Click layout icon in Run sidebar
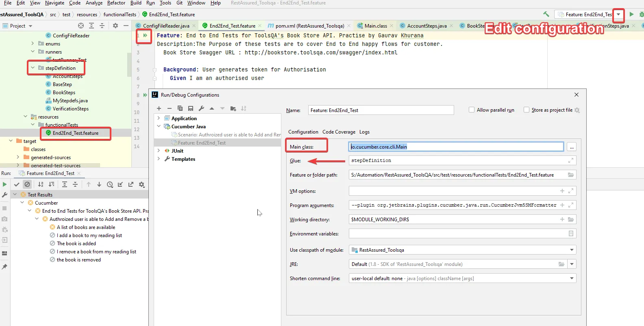Image resolution: width=644 pixels, height=326 pixels. pyautogui.click(x=4, y=253)
